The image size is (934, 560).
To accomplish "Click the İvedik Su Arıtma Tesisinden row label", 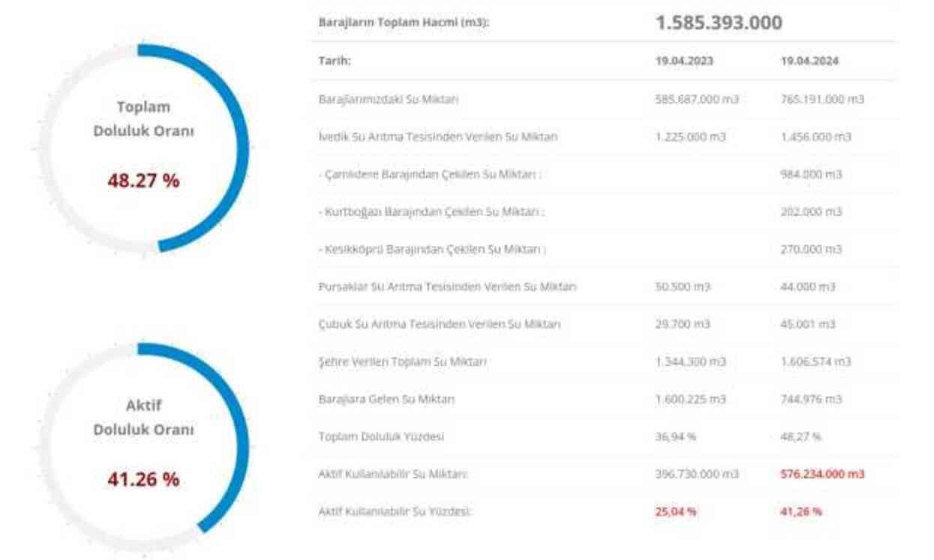I will tap(438, 136).
